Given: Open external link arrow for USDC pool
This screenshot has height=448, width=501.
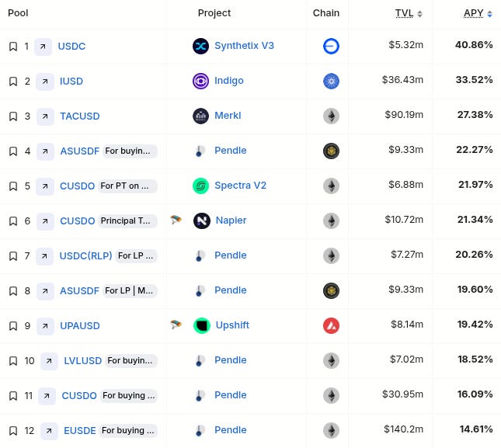Looking at the screenshot, I should pyautogui.click(x=43, y=47).
